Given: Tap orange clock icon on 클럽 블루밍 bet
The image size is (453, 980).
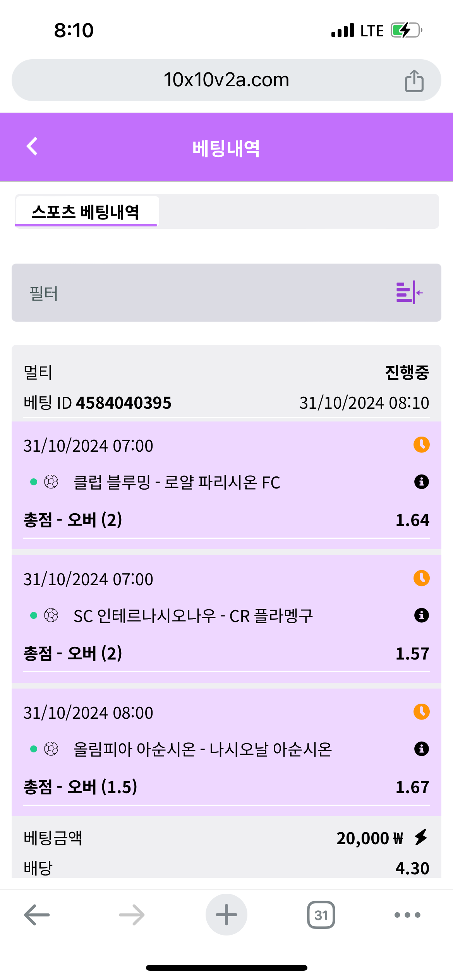Looking at the screenshot, I should (421, 445).
